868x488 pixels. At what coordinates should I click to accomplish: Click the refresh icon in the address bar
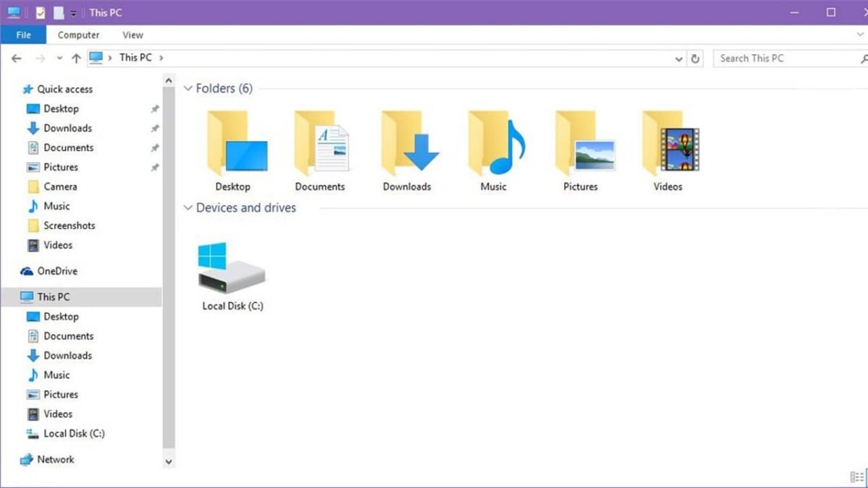click(x=695, y=58)
